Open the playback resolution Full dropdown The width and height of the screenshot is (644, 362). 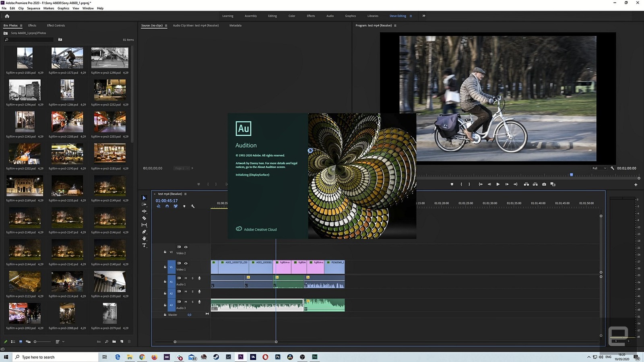(x=599, y=168)
